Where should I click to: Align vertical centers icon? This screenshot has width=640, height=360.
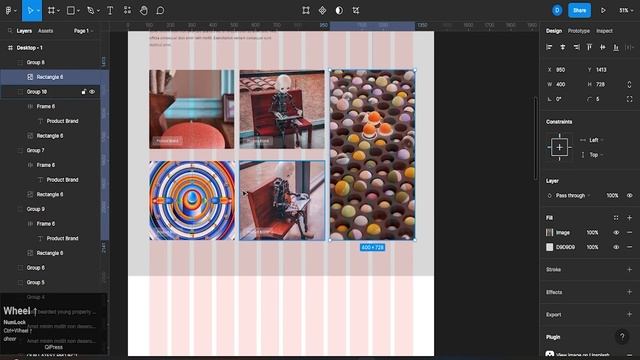[x=603, y=47]
